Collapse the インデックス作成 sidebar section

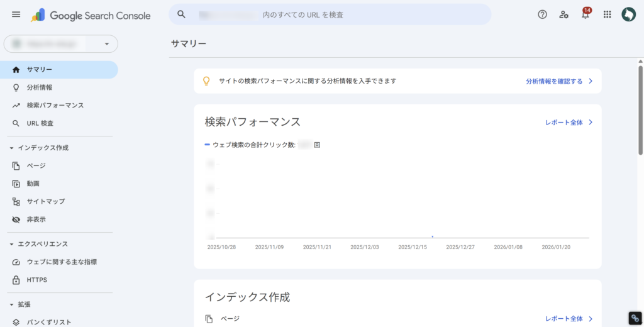coord(11,148)
